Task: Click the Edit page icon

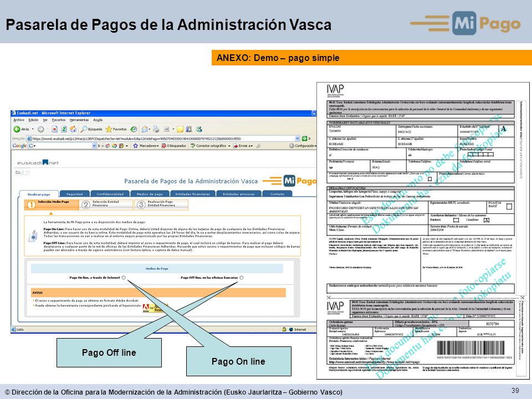Action: click(167, 129)
